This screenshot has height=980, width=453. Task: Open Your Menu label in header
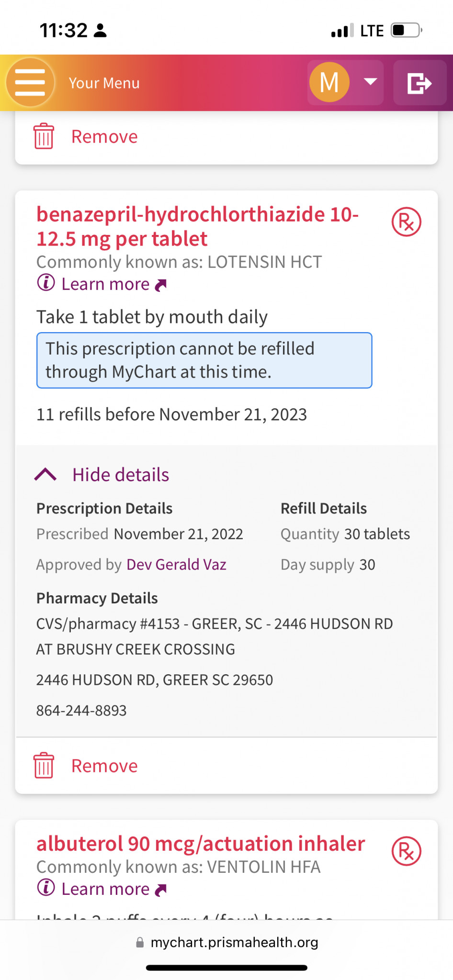(x=104, y=83)
